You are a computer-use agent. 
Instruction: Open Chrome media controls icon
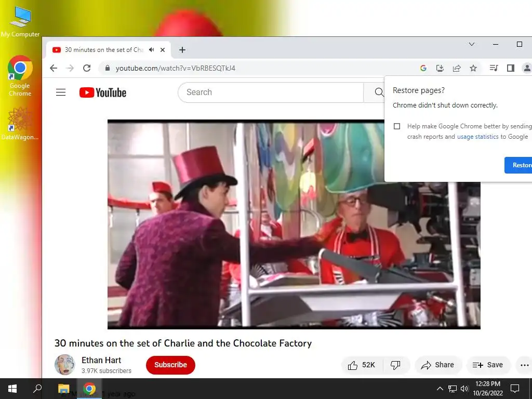[494, 68]
